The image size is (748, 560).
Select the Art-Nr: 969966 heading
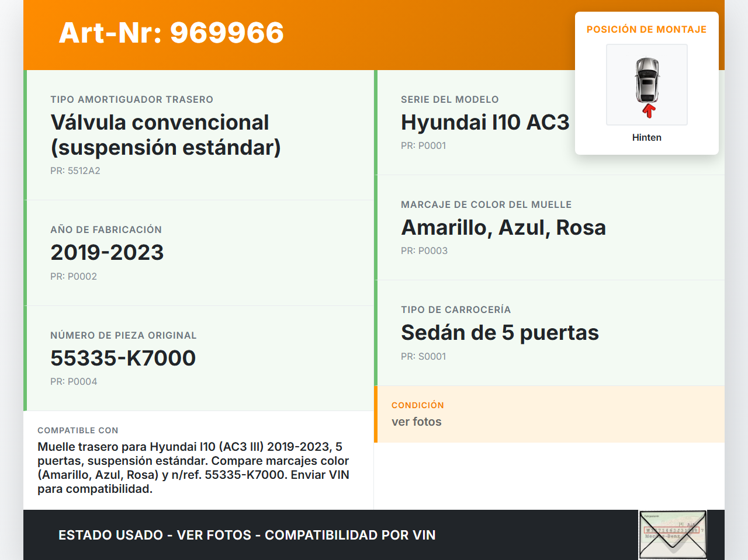coord(171,33)
